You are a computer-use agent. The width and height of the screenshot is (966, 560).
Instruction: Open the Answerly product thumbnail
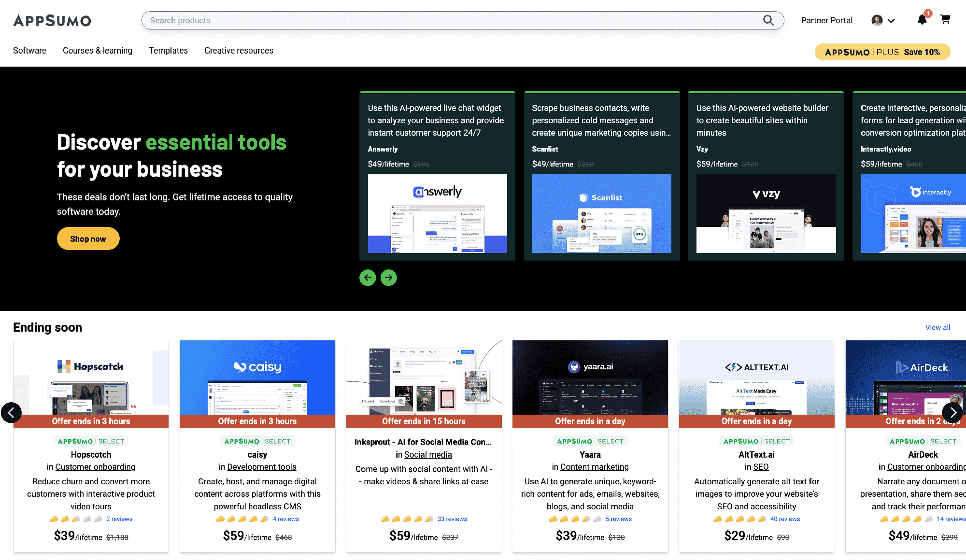pyautogui.click(x=438, y=213)
